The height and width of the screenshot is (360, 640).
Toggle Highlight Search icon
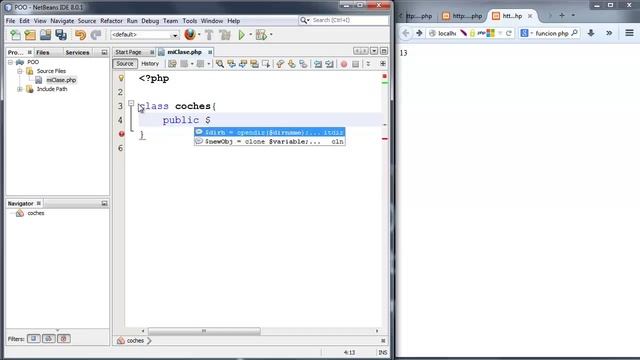tap(254, 64)
